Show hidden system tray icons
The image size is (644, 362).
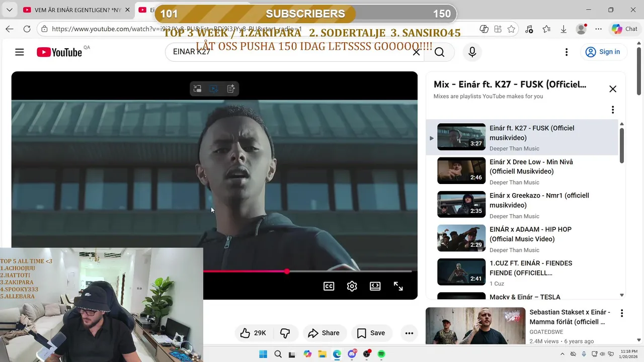(x=563, y=354)
